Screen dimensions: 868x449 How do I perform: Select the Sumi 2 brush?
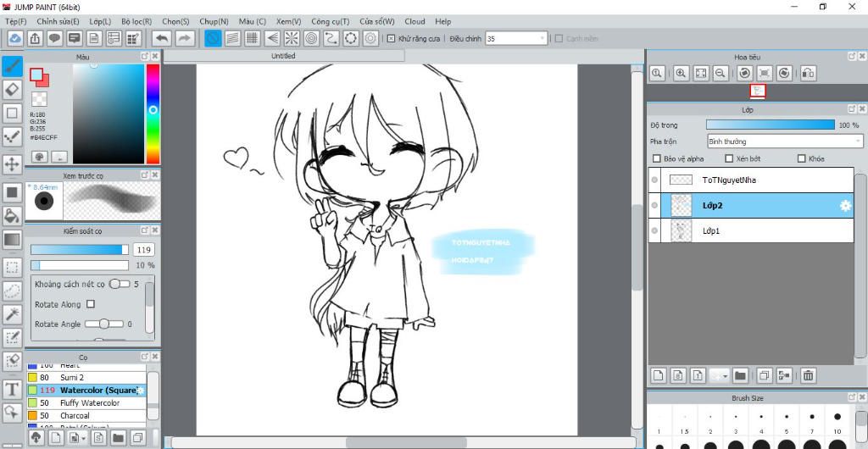(87, 378)
